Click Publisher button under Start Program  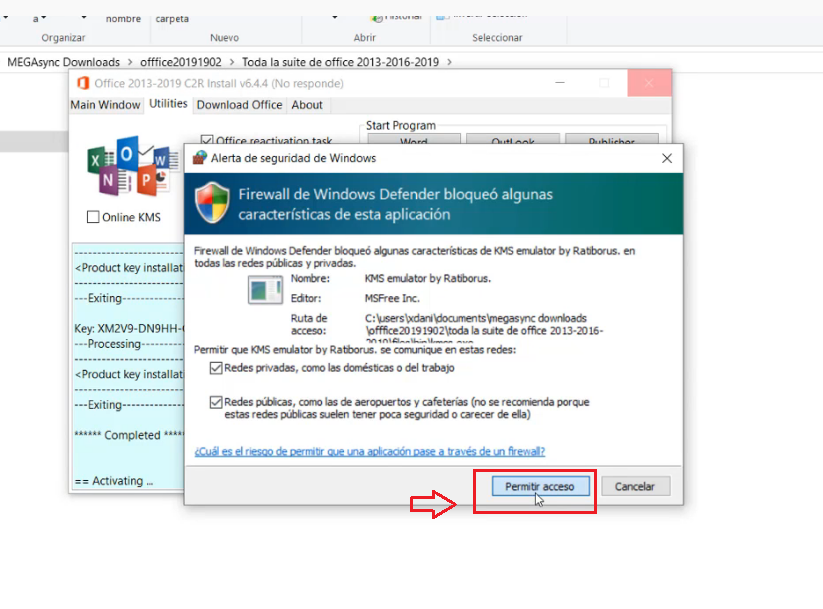pos(611,140)
